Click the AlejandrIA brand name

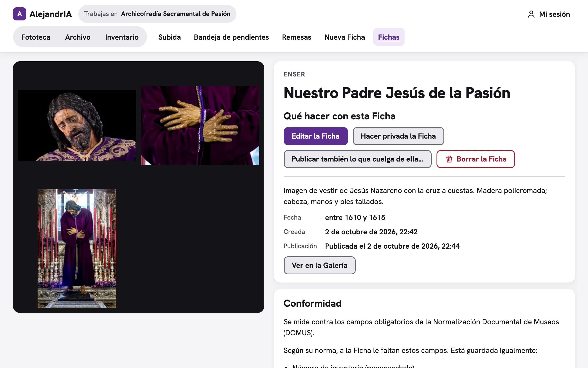tap(51, 14)
